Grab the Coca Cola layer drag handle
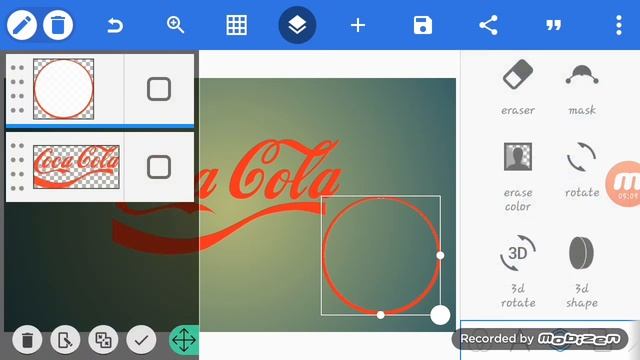640x360 pixels. pos(17,167)
